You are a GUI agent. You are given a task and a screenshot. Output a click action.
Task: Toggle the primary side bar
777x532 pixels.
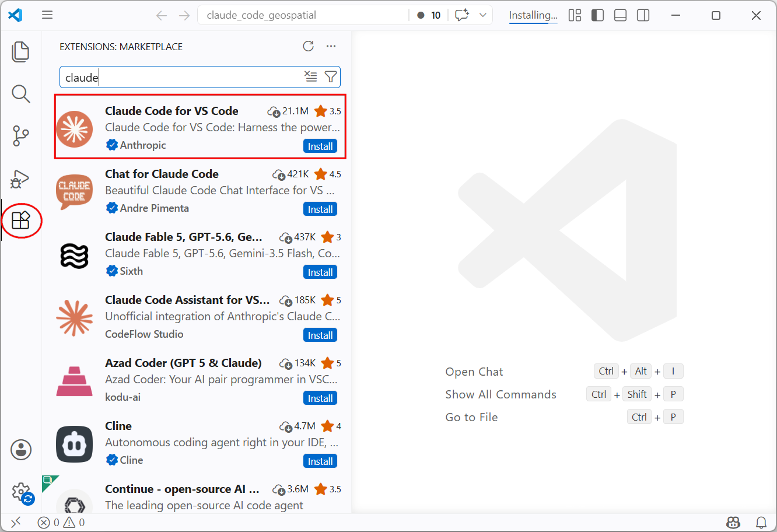coord(598,15)
